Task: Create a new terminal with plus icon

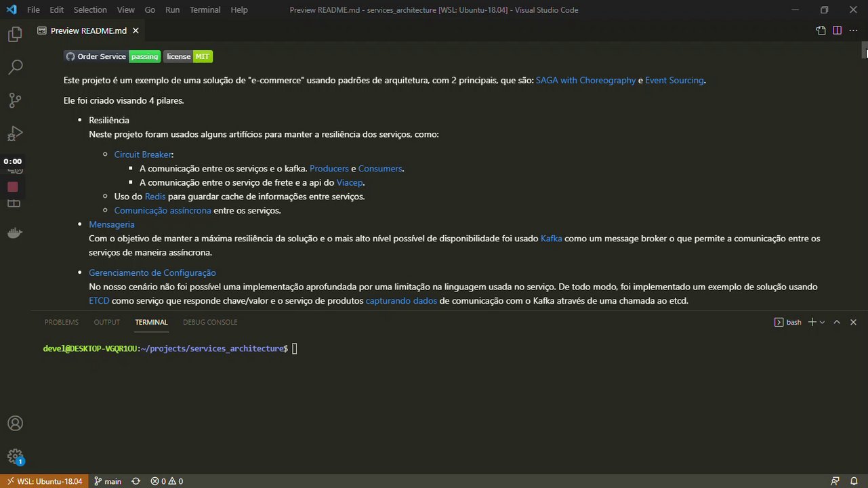Action: click(x=812, y=322)
